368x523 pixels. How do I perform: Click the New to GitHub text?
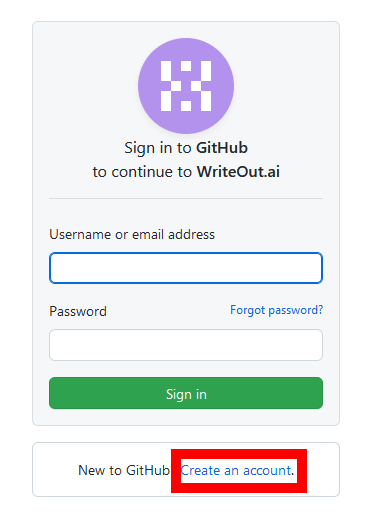(x=124, y=470)
